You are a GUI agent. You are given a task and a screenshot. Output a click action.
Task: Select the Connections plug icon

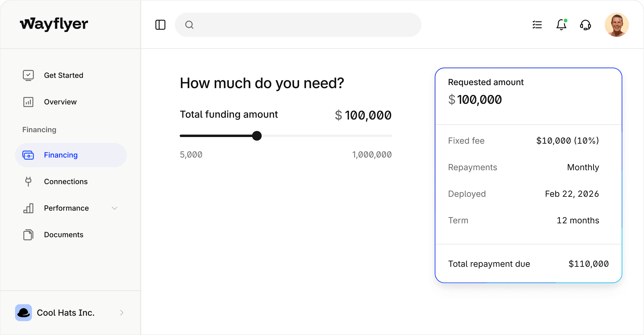[x=28, y=181]
